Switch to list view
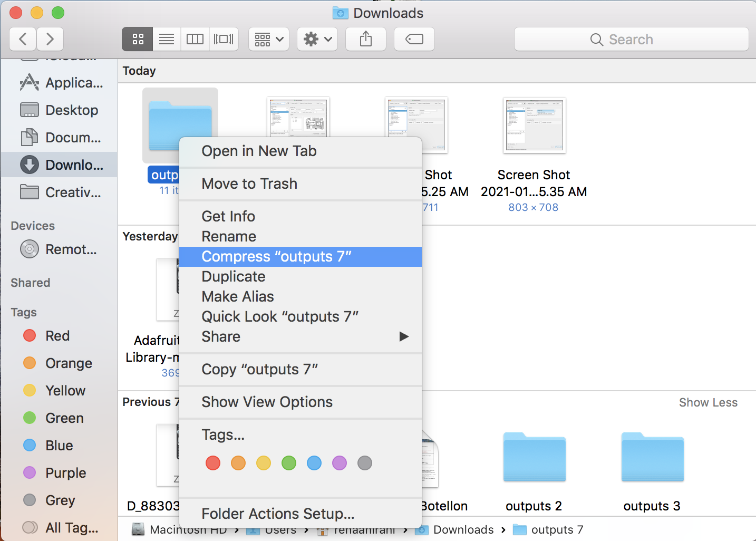 (167, 39)
